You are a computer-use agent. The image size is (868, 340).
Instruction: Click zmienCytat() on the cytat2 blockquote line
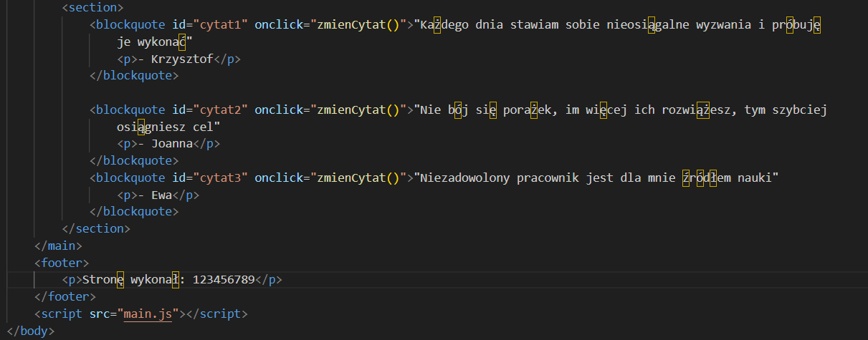[356, 110]
